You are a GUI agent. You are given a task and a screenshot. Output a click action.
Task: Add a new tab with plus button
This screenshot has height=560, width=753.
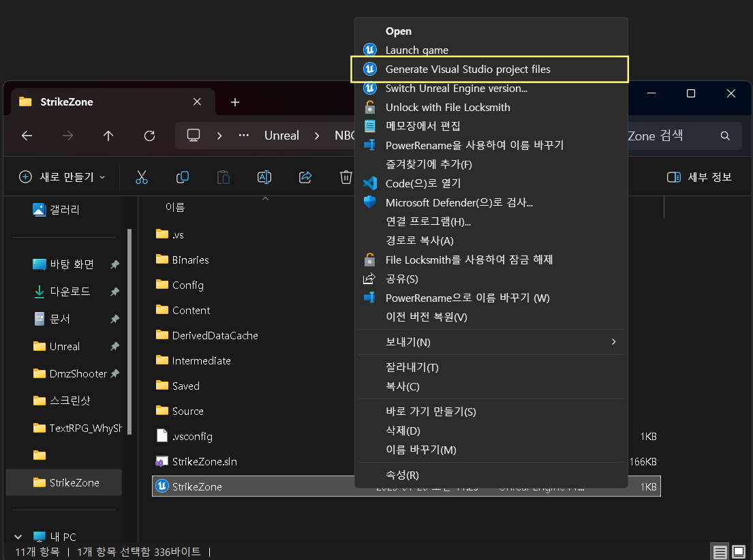click(235, 102)
